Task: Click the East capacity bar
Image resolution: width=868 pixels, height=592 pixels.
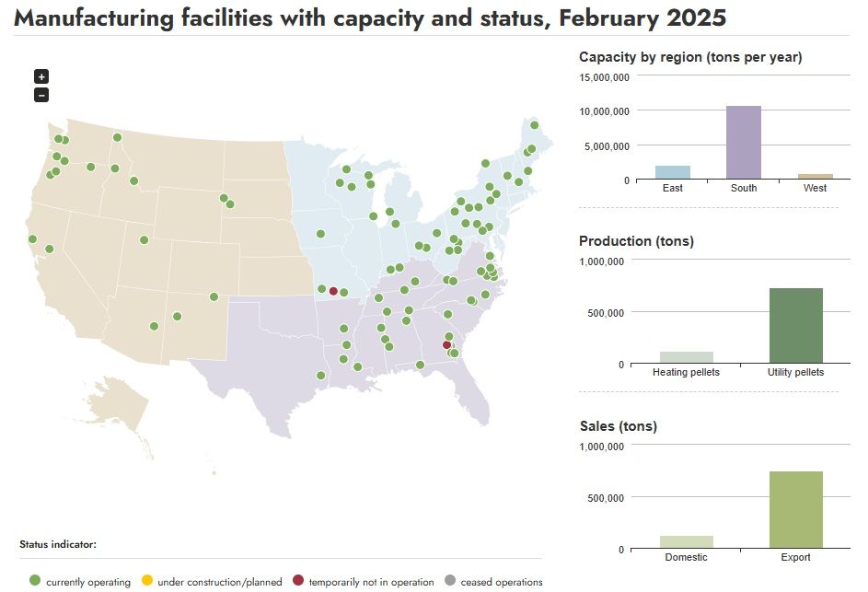Action: coord(672,172)
